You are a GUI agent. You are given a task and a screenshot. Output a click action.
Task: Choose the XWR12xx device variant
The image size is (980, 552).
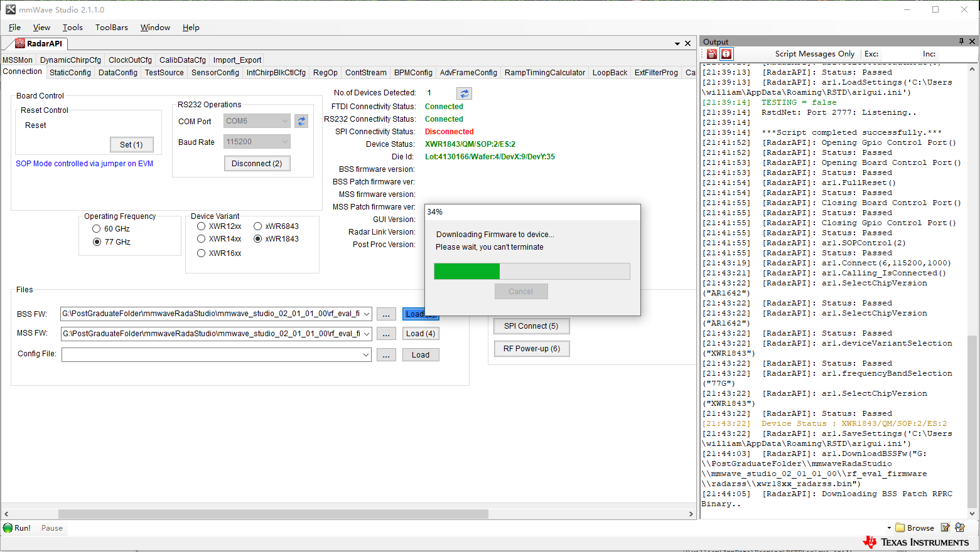click(x=201, y=226)
